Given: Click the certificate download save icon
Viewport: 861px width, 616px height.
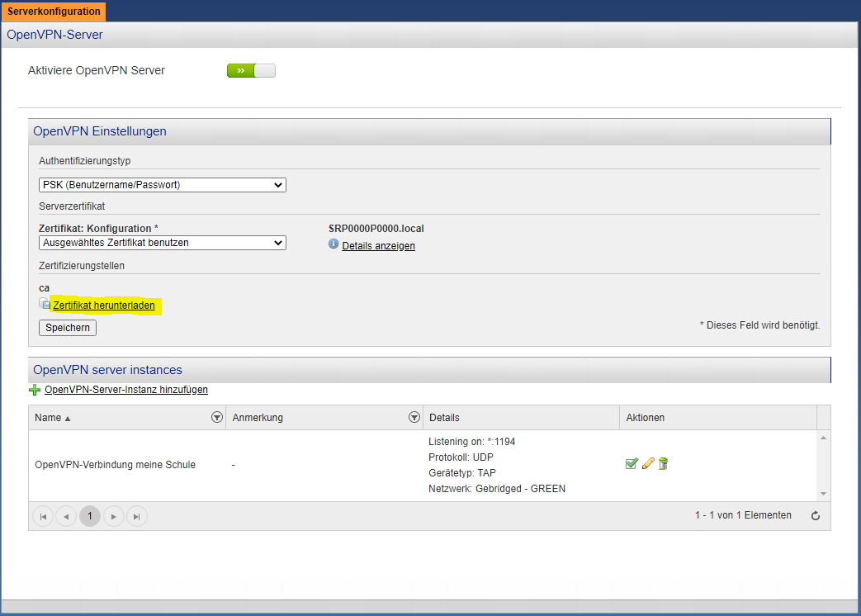Looking at the screenshot, I should pyautogui.click(x=45, y=304).
